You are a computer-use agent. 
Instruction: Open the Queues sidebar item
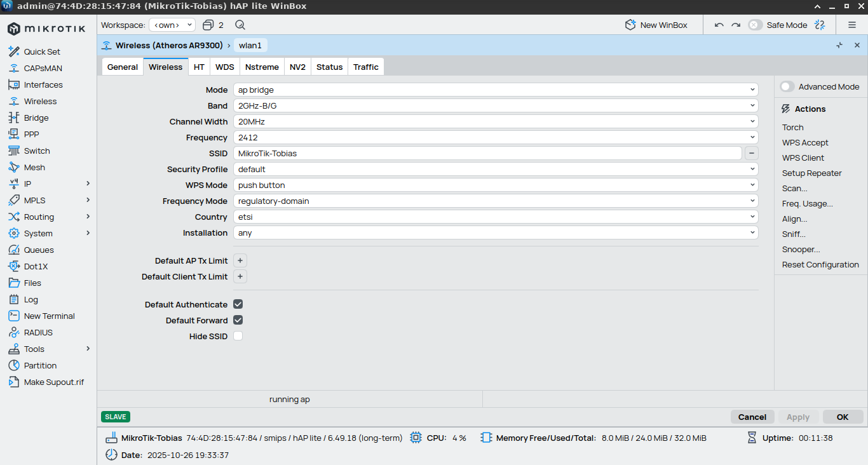pyautogui.click(x=38, y=250)
